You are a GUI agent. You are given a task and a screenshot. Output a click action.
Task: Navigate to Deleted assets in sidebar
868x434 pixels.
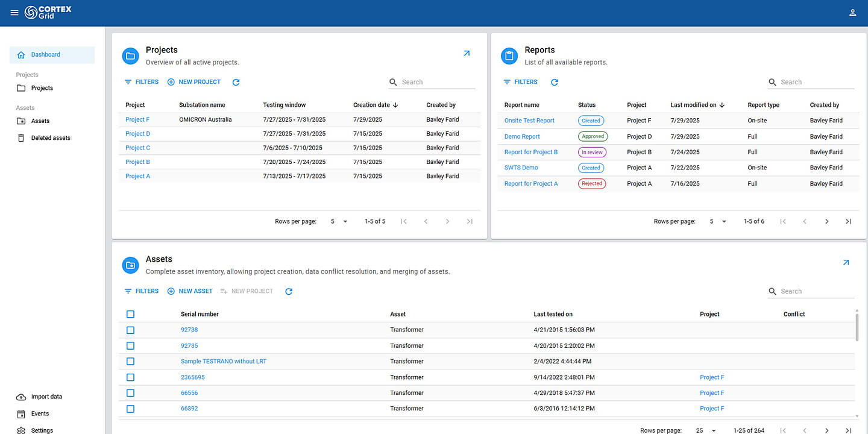[x=51, y=138]
